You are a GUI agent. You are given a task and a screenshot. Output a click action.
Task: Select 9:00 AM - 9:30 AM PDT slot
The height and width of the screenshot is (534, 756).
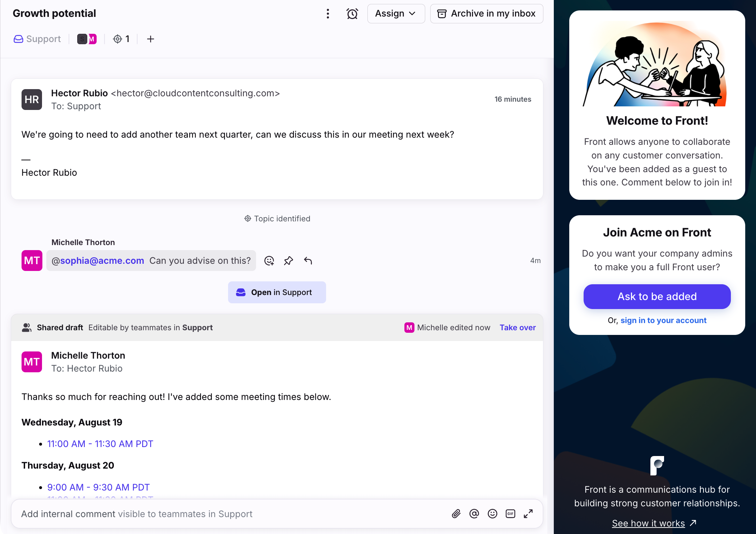(x=98, y=487)
